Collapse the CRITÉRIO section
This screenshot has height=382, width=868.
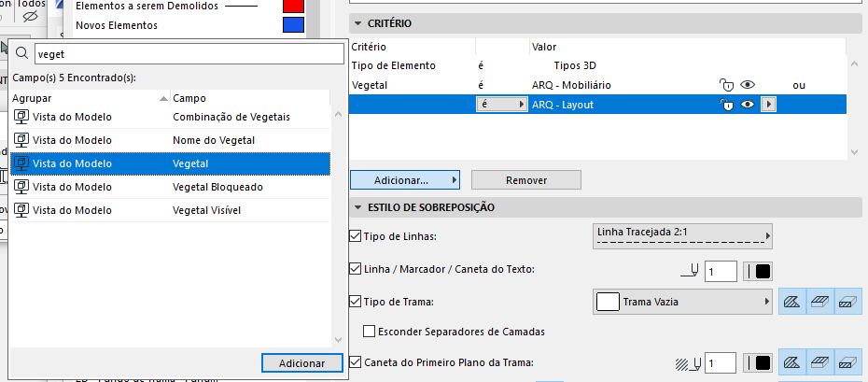pos(357,23)
